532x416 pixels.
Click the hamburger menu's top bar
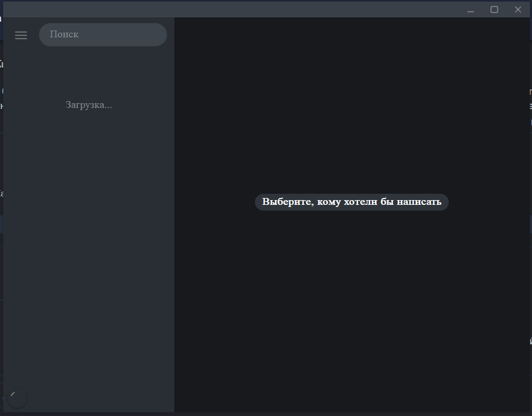click(21, 31)
